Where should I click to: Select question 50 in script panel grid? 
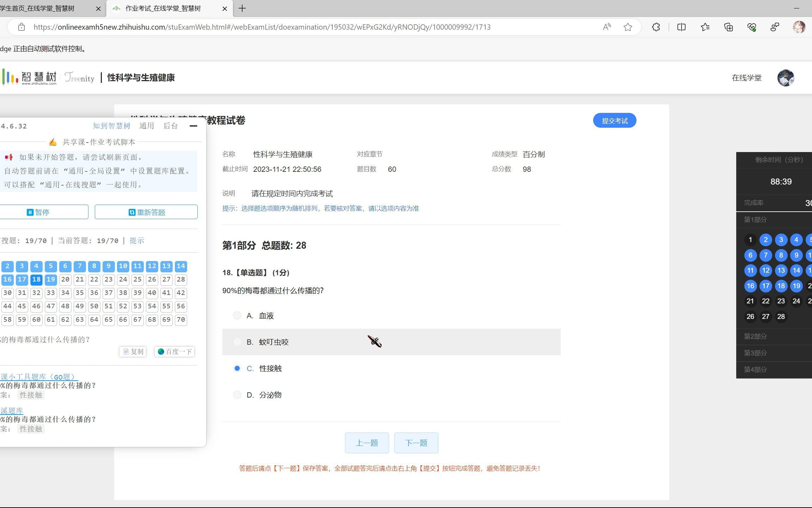click(94, 307)
